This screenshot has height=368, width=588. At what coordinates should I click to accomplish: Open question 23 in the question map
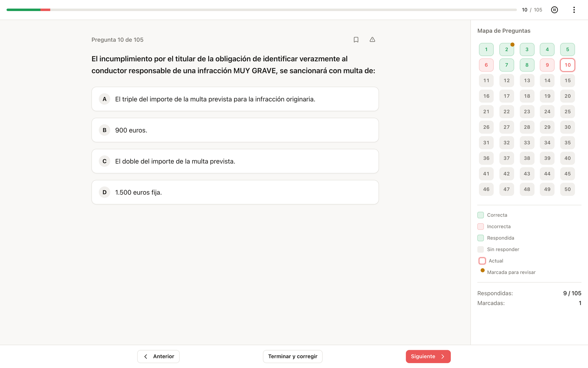pos(527,112)
